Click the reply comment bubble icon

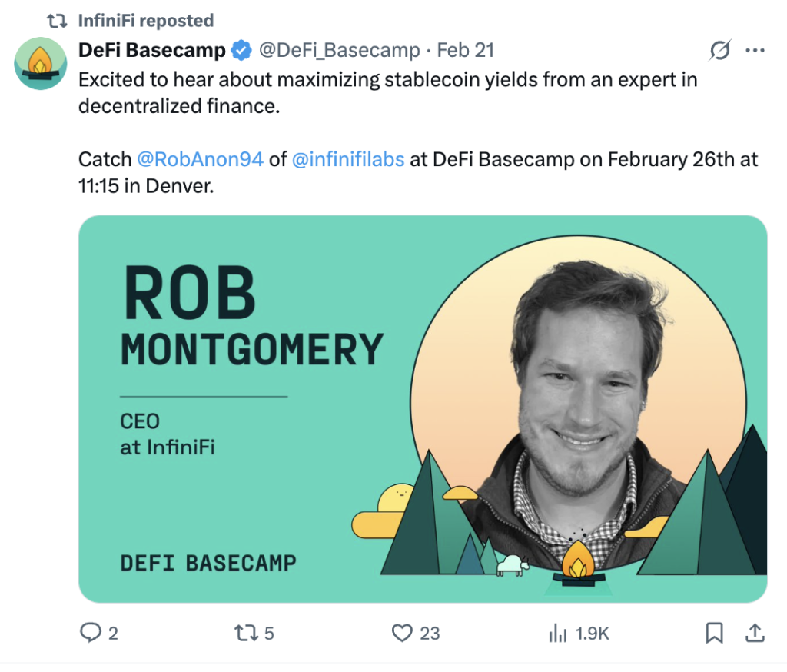click(91, 633)
